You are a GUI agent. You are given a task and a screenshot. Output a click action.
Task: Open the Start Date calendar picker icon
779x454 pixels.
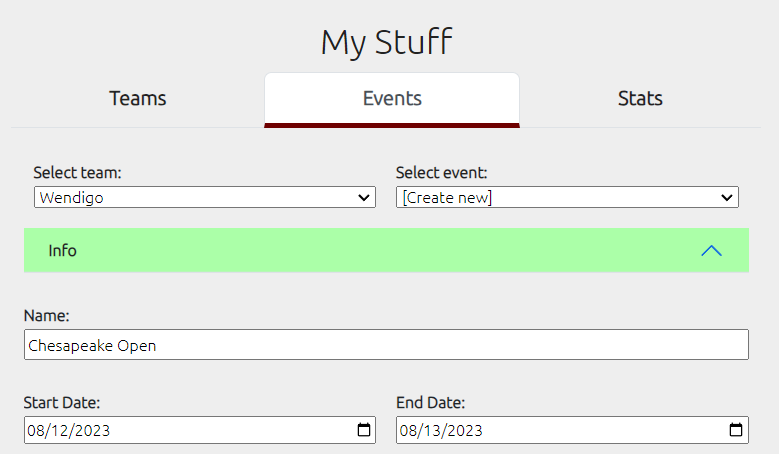[364, 430]
